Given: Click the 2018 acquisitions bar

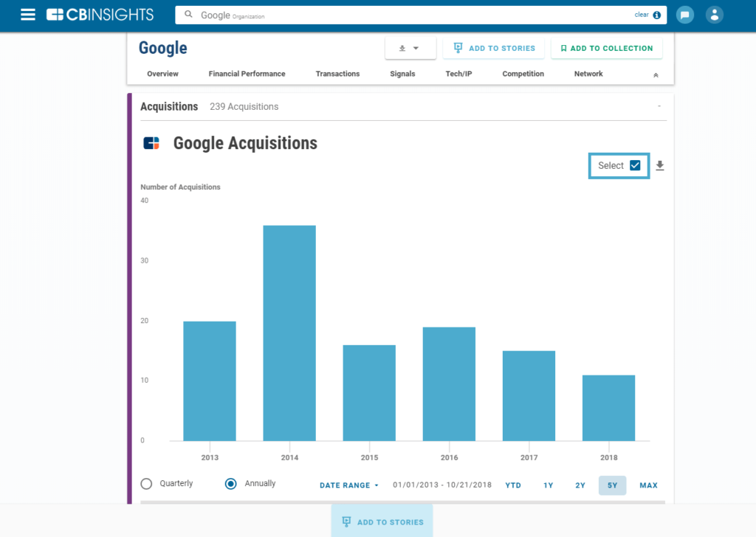Looking at the screenshot, I should 608,408.
